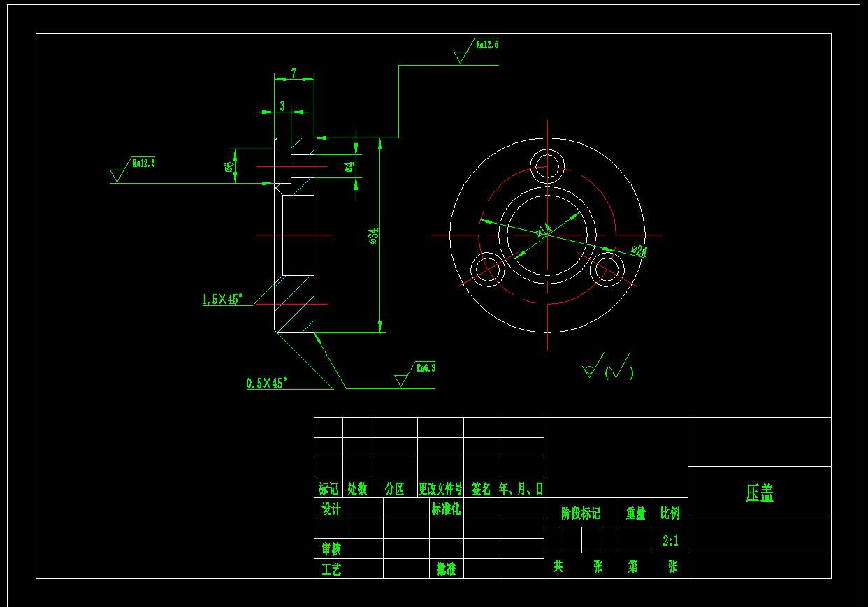Viewport: 868px width, 607px height.
Task: Click the '标准化' standardization label
Action: pyautogui.click(x=446, y=509)
